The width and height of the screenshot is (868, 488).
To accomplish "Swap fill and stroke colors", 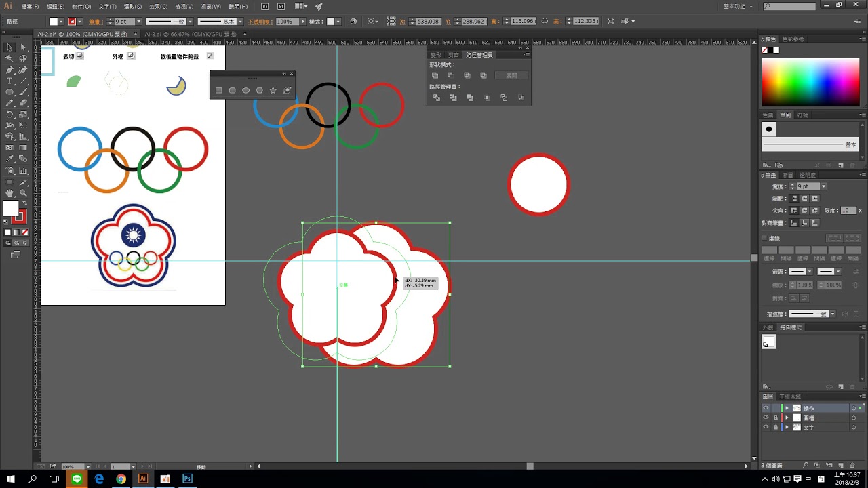I will 25,203.
